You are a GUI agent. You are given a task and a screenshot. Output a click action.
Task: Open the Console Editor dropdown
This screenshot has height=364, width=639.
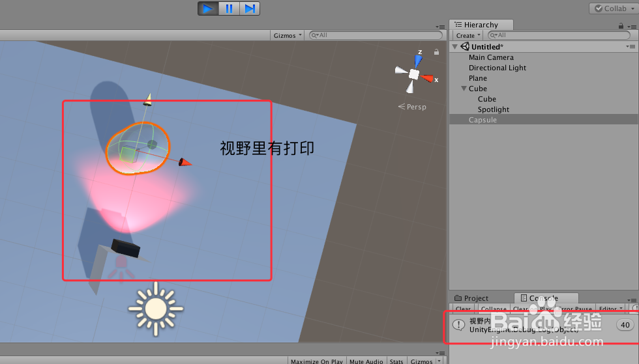pyautogui.click(x=611, y=309)
